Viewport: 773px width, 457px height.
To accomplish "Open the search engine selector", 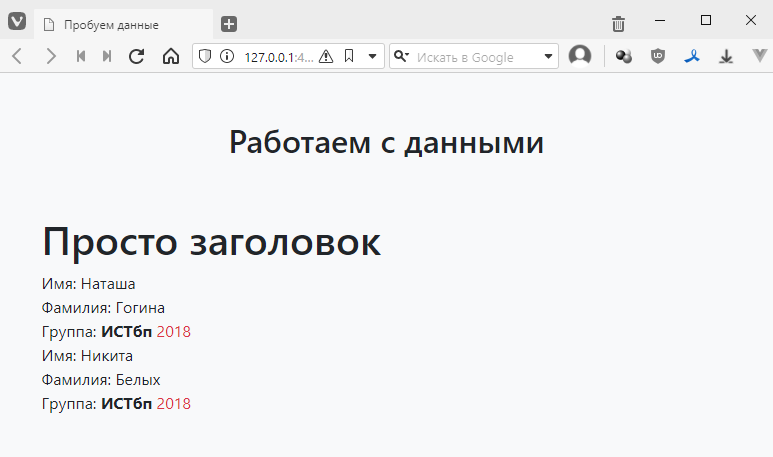I will pyautogui.click(x=402, y=57).
